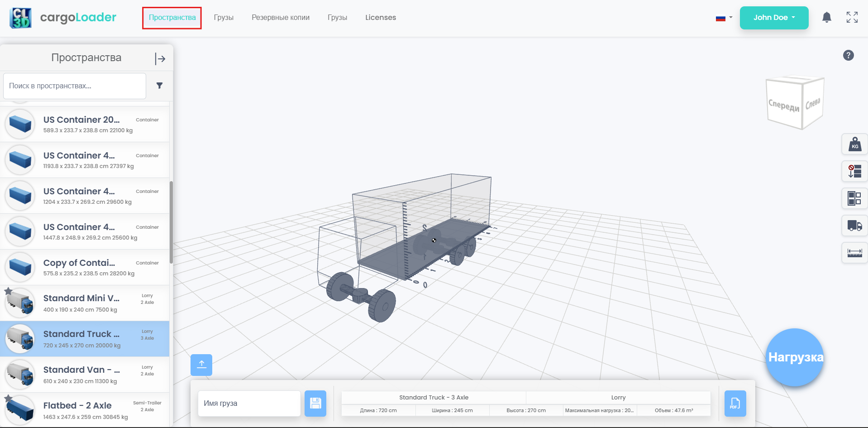
Task: Enter fullscreen mode with expand icon
Action: pos(852,18)
